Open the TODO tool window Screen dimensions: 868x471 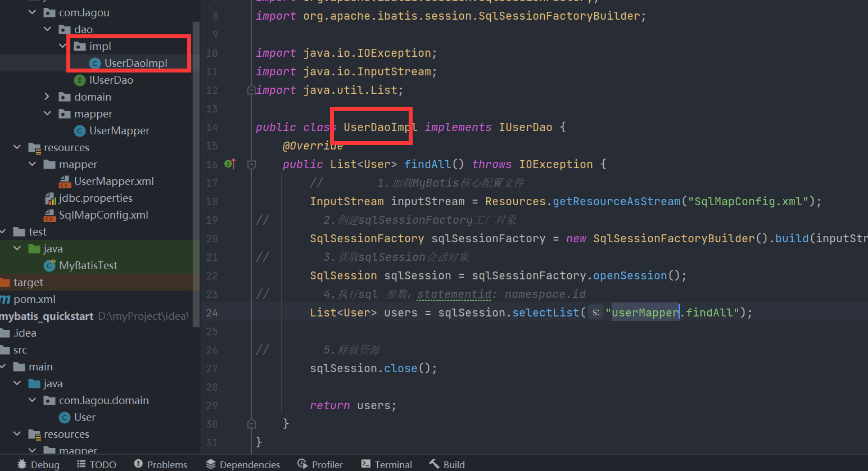pyautogui.click(x=97, y=464)
